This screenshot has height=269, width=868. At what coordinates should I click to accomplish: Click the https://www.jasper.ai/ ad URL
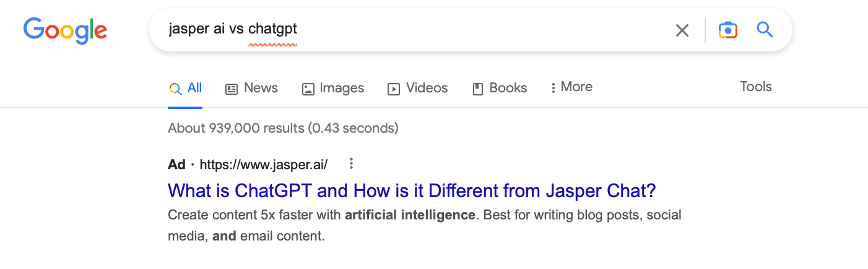tap(264, 165)
